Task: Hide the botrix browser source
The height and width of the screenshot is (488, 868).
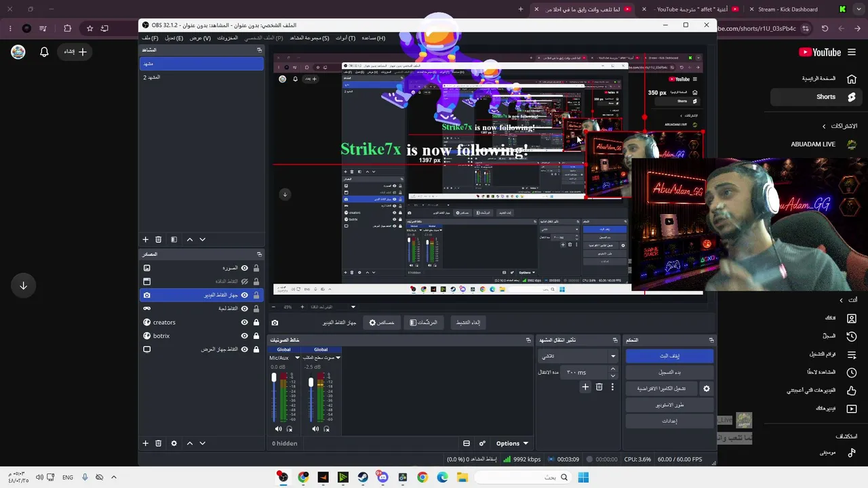Action: click(x=245, y=335)
